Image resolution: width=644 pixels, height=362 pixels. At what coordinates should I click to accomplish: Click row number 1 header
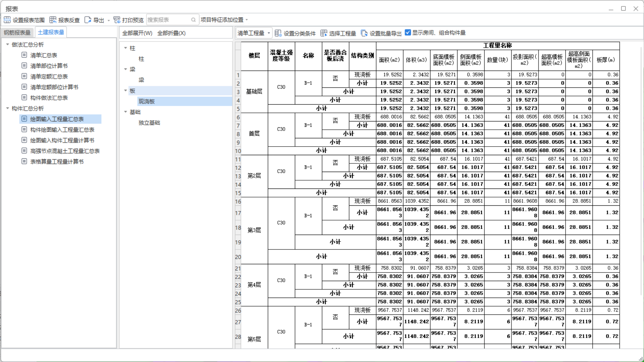pyautogui.click(x=238, y=75)
